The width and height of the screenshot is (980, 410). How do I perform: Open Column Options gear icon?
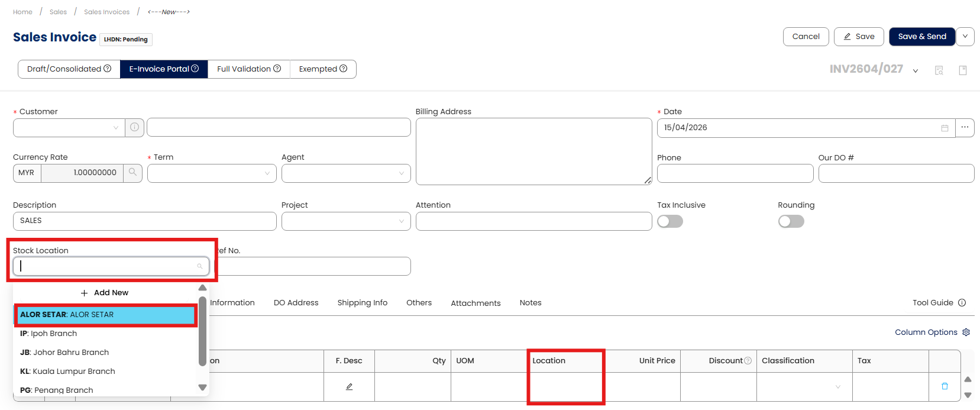(966, 332)
